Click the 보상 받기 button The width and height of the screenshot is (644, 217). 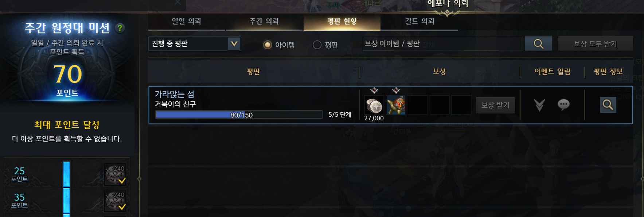[x=495, y=105]
